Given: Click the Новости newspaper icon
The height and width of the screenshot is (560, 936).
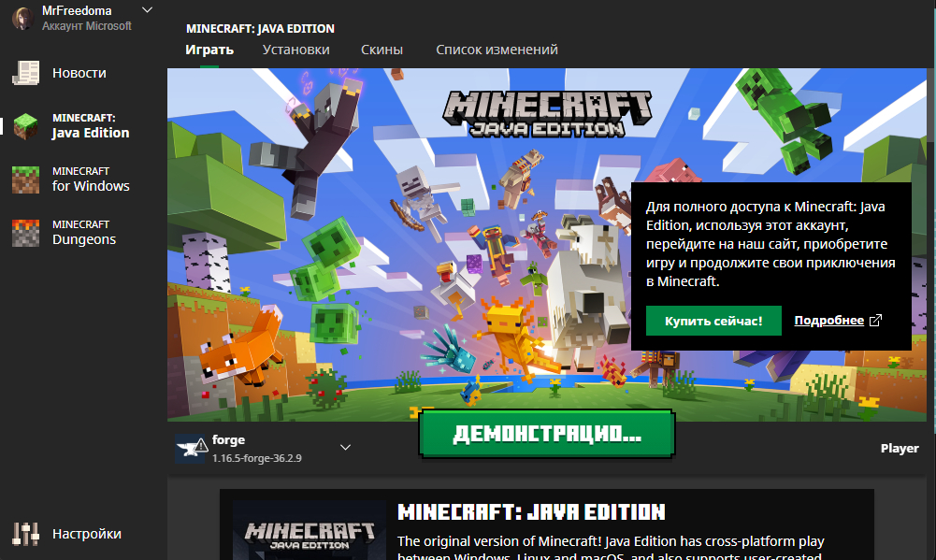Looking at the screenshot, I should click(25, 73).
